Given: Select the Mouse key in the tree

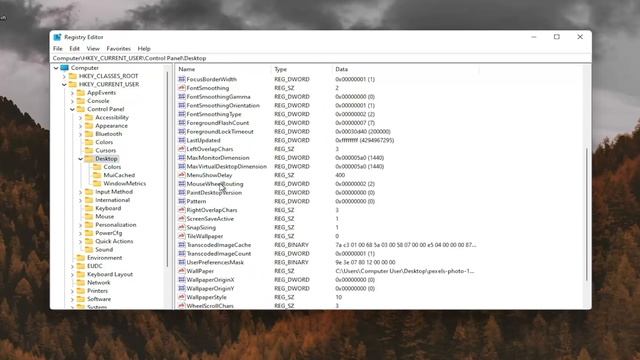Looking at the screenshot, I should click(x=104, y=216).
